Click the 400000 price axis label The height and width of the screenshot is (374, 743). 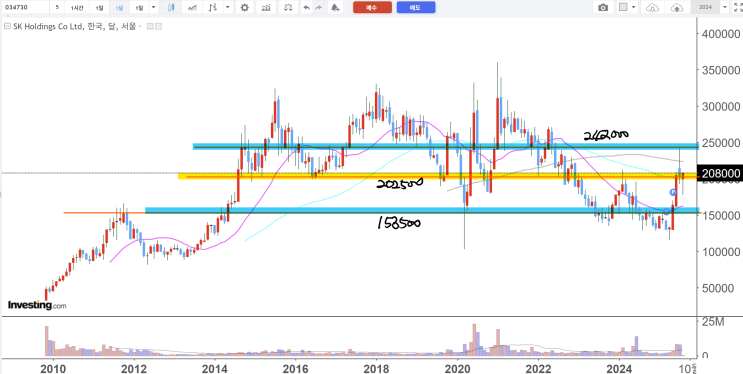(x=720, y=34)
